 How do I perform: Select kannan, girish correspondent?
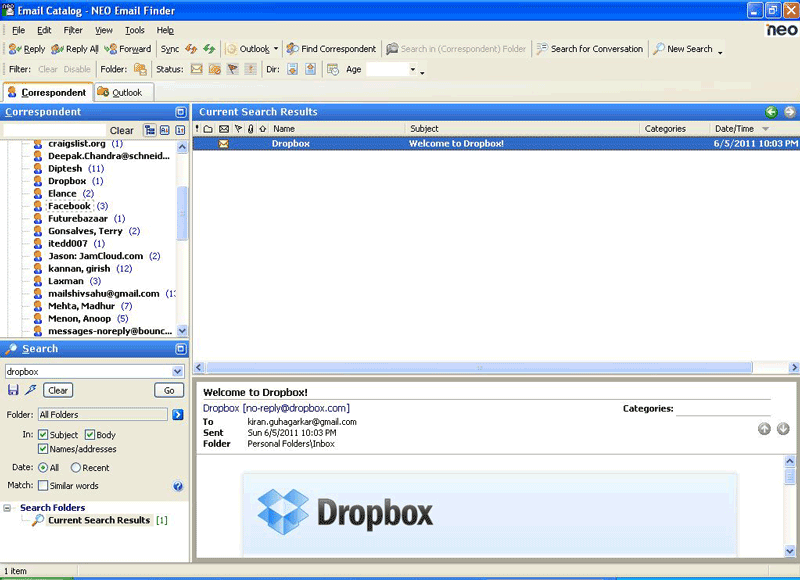pyautogui.click(x=79, y=269)
